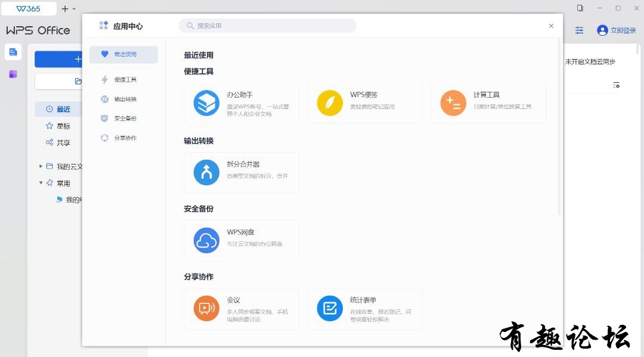Collapse the 常用 tree node arrow

click(x=41, y=182)
